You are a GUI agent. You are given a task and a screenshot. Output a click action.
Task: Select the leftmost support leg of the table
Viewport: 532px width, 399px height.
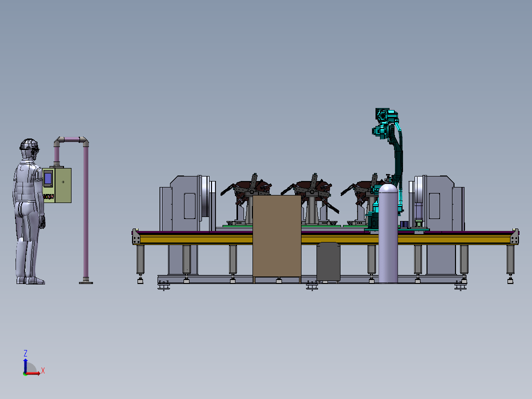pyautogui.click(x=140, y=263)
